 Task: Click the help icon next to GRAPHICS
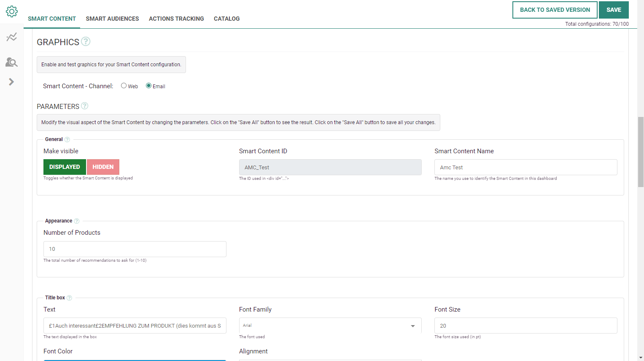pyautogui.click(x=86, y=41)
